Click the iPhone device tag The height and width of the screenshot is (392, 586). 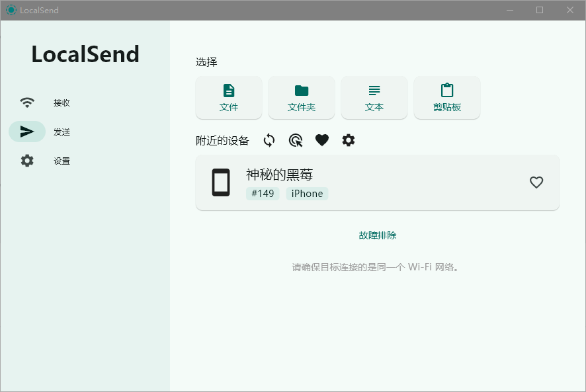(307, 194)
